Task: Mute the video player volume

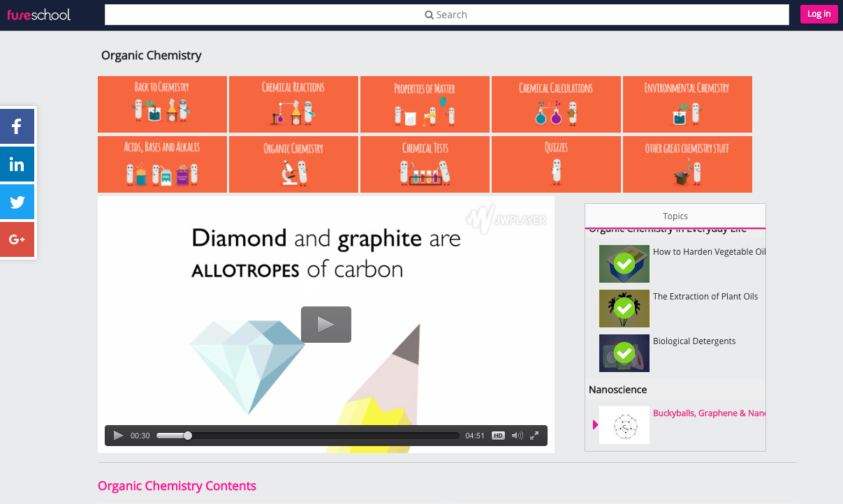Action: point(518,435)
